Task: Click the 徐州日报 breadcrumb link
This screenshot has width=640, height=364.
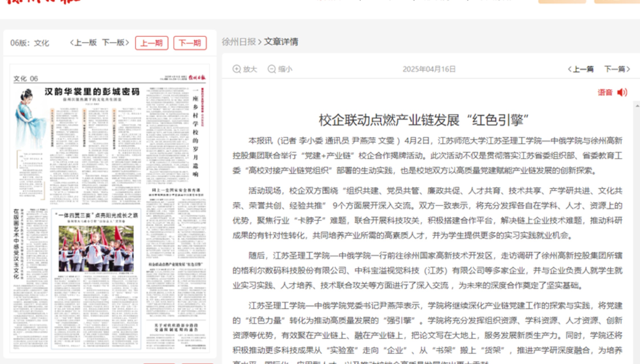Action: [x=239, y=42]
